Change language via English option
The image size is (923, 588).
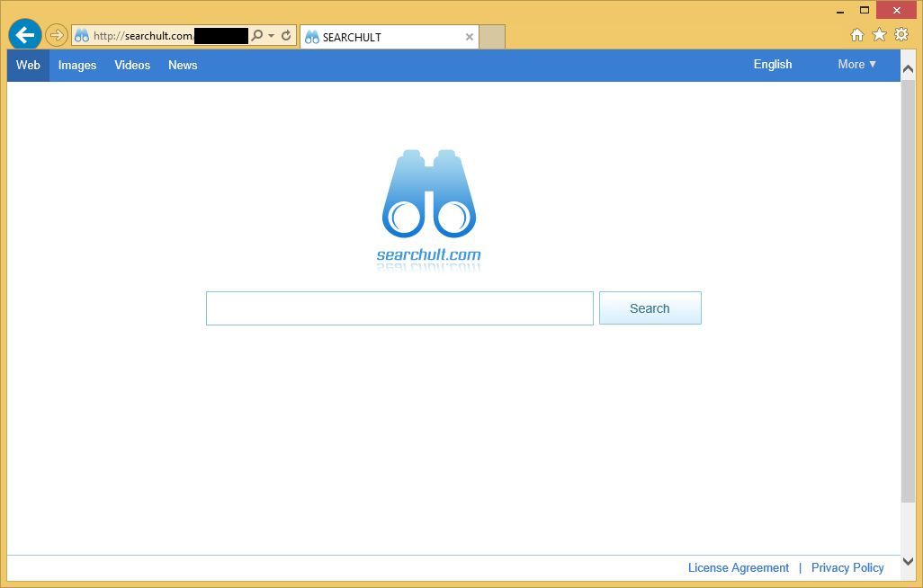point(772,65)
